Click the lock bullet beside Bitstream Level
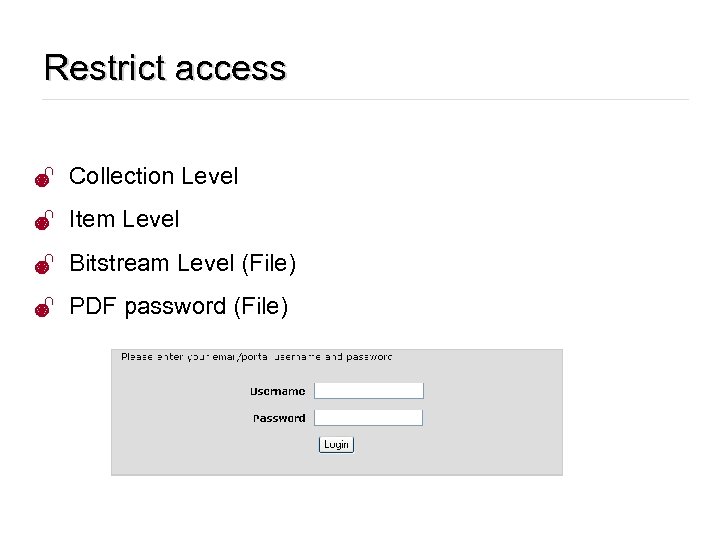The image size is (720, 540). tap(43, 264)
